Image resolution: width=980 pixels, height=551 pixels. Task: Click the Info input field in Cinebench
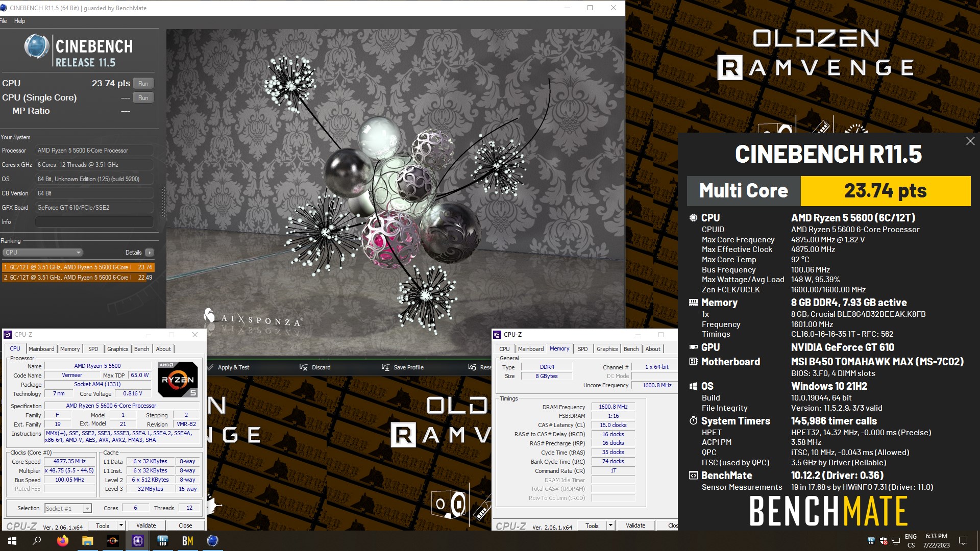point(94,222)
